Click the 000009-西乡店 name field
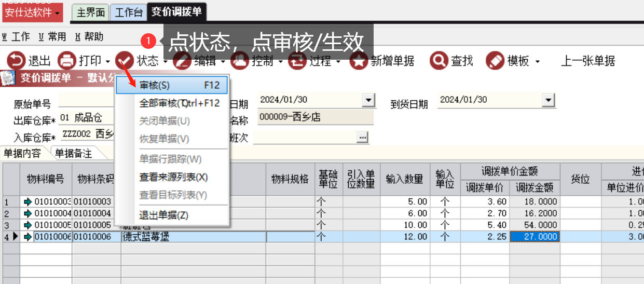 [x=315, y=118]
